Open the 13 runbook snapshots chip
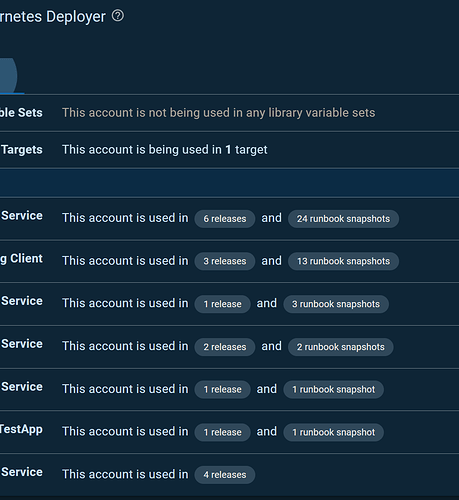The image size is (459, 500). (x=343, y=261)
